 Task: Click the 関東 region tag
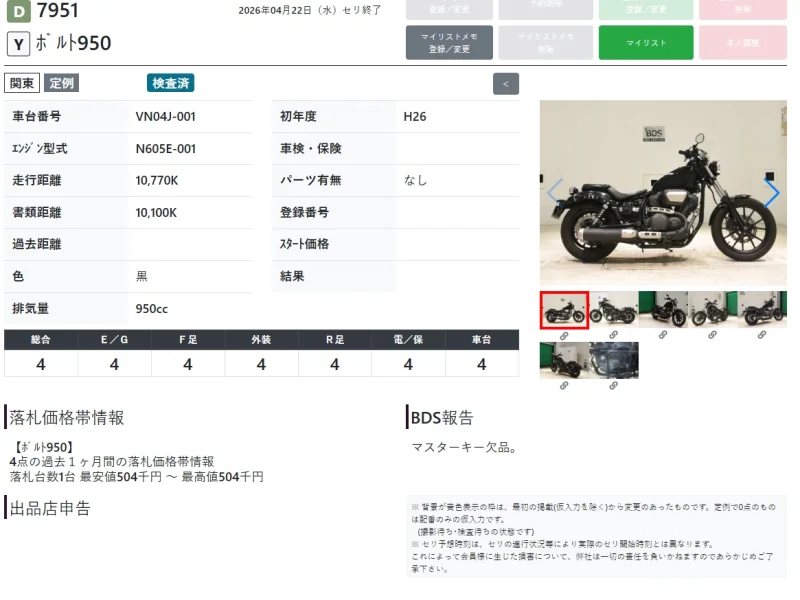coord(22,83)
